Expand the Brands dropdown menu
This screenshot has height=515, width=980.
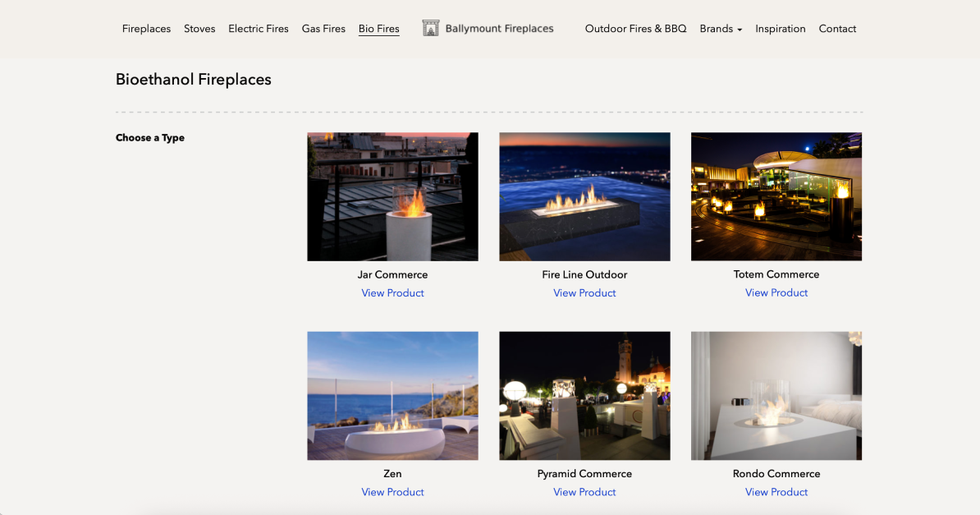pos(720,29)
